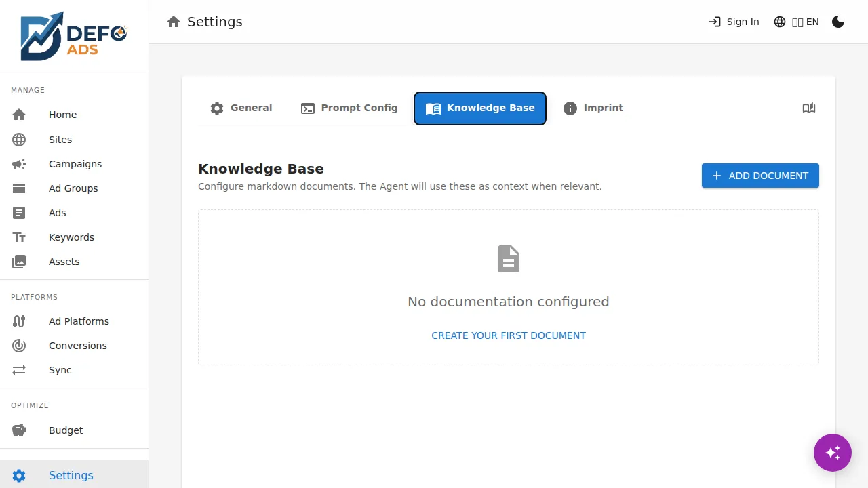Open language selector globe icon
This screenshot has width=868, height=488.
[780, 22]
